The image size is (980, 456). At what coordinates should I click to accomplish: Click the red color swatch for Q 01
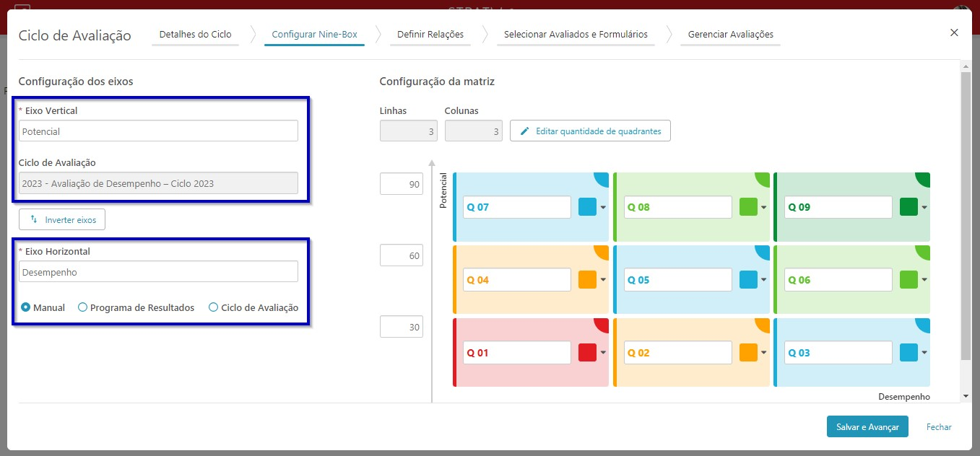pos(587,353)
